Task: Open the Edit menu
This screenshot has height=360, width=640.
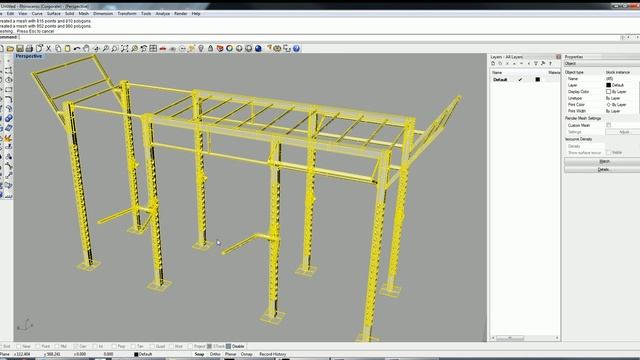Action: pos(11,13)
